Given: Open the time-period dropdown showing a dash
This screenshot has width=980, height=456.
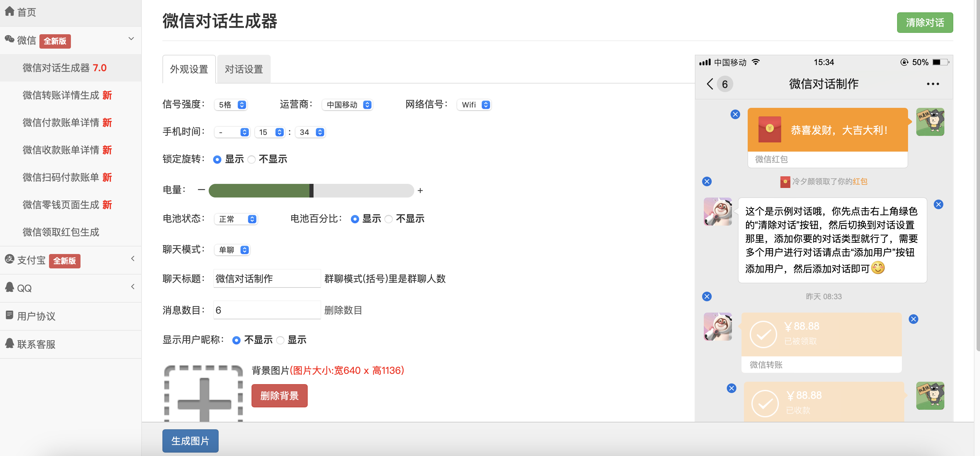Looking at the screenshot, I should pos(232,132).
